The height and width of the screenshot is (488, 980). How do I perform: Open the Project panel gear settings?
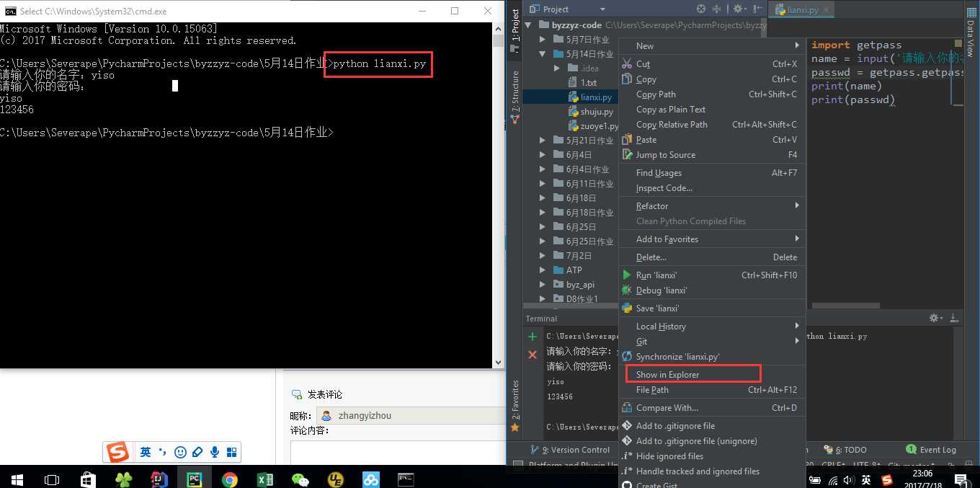(739, 9)
